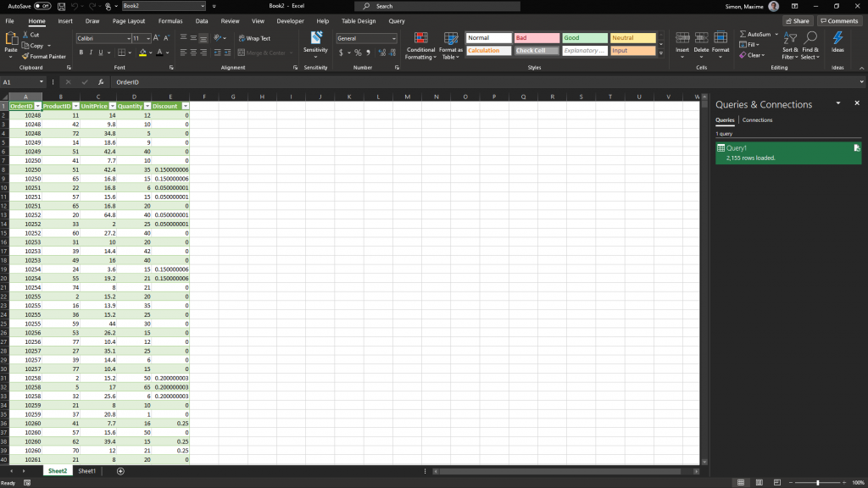Viewport: 868px width, 488px height.
Task: Click the zoom slider handle
Action: pos(818,482)
